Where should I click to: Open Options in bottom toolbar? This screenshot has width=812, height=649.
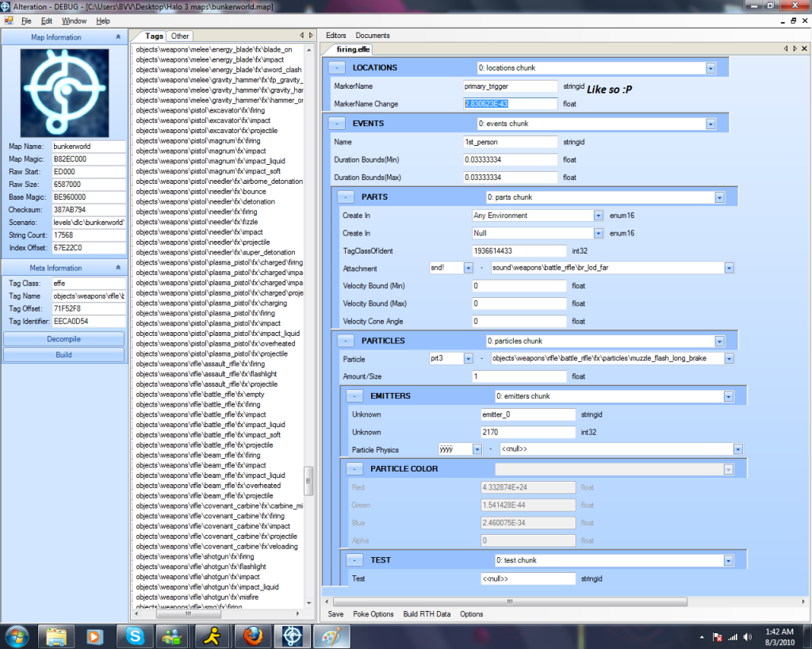(x=471, y=614)
